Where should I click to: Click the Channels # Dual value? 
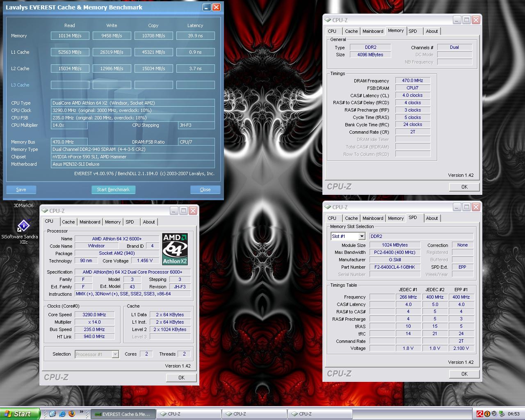pyautogui.click(x=454, y=47)
